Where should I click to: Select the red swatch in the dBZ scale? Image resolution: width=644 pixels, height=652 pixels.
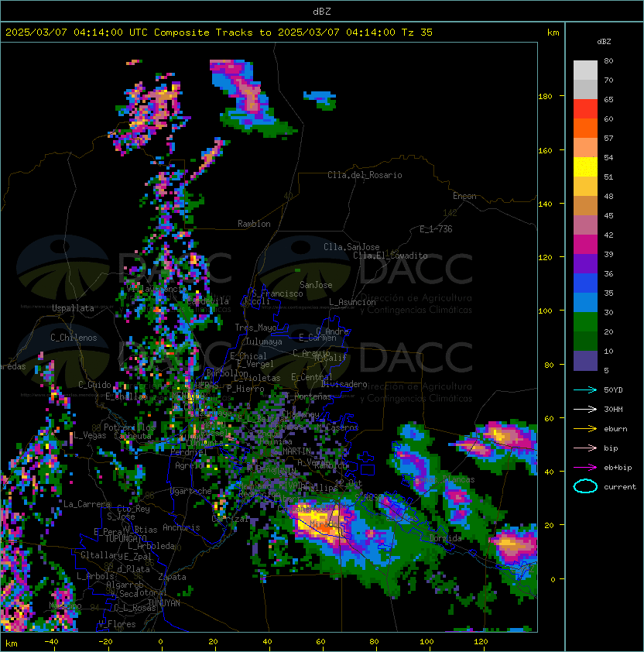coord(585,109)
